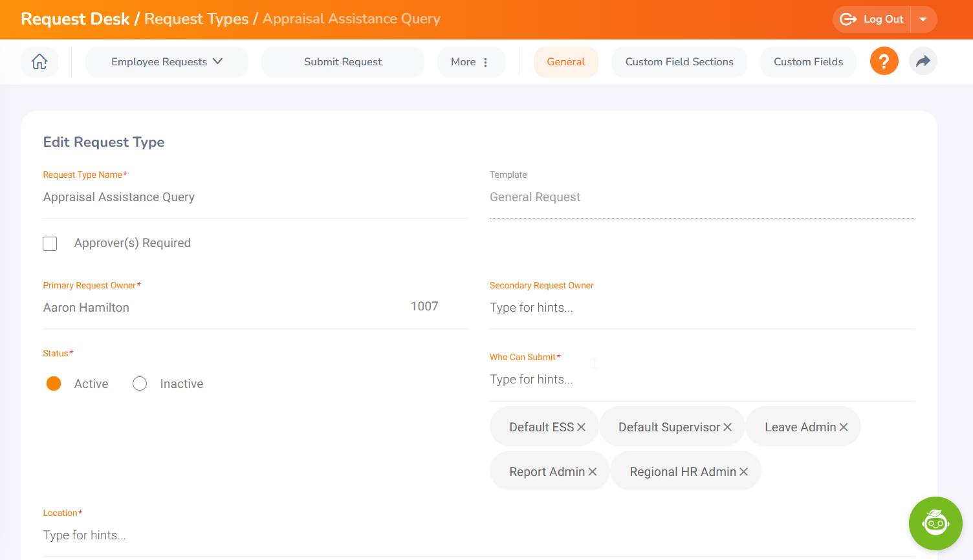Screen dimensions: 973x560
Task: Remove the Default ESS tag
Action: click(x=581, y=427)
